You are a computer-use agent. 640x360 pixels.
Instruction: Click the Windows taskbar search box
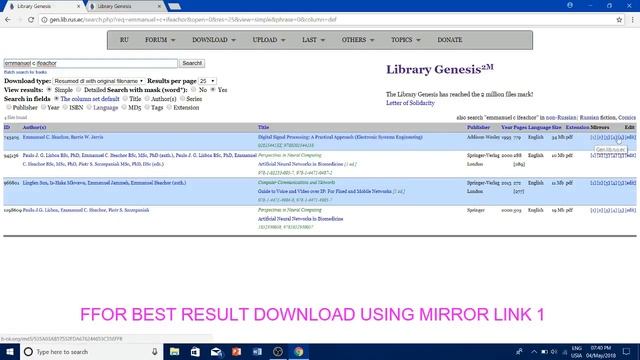tap(91, 351)
